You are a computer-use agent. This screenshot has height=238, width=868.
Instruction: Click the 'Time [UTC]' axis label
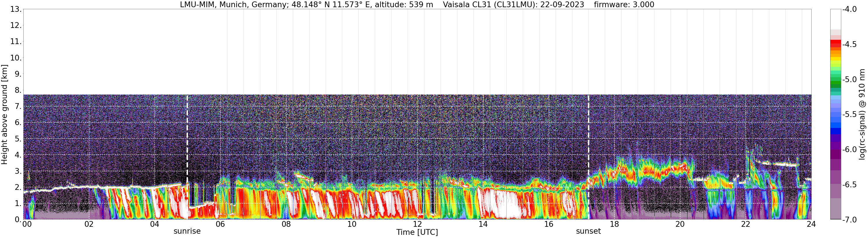click(x=417, y=232)
